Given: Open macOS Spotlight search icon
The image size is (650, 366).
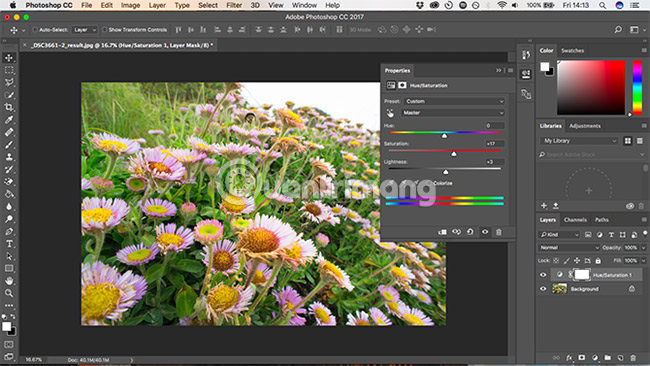Looking at the screenshot, I should click(x=602, y=5).
